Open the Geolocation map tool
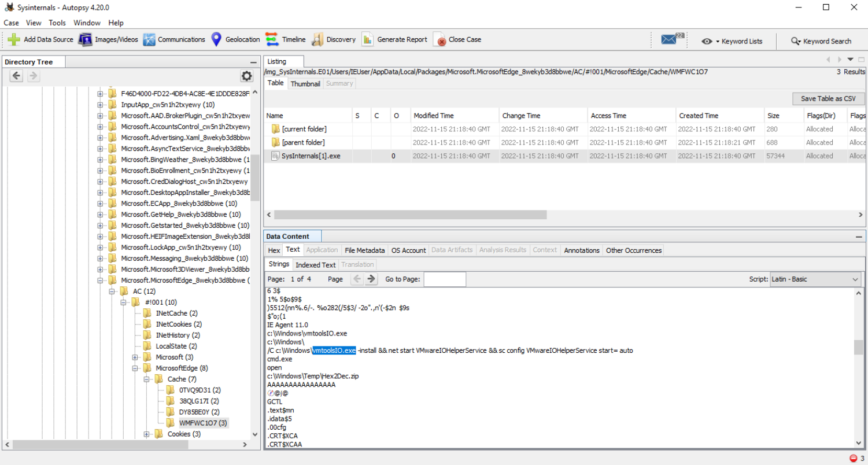Image resolution: width=868 pixels, height=465 pixels. tap(235, 39)
